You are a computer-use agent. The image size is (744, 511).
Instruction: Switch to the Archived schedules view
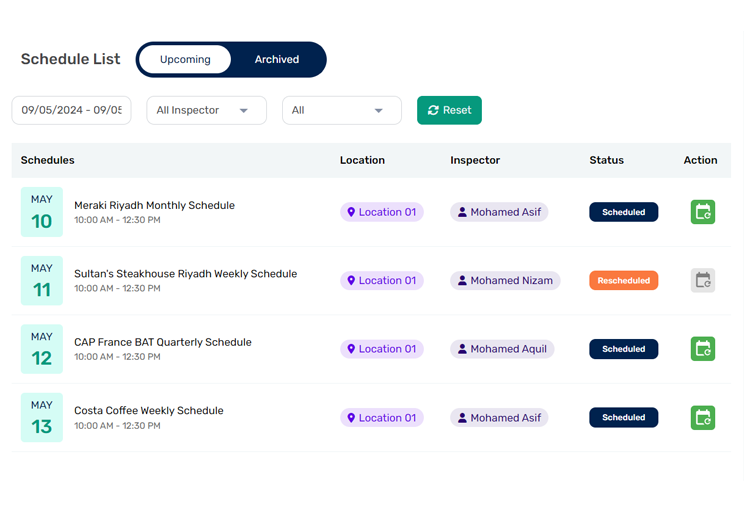(x=277, y=59)
